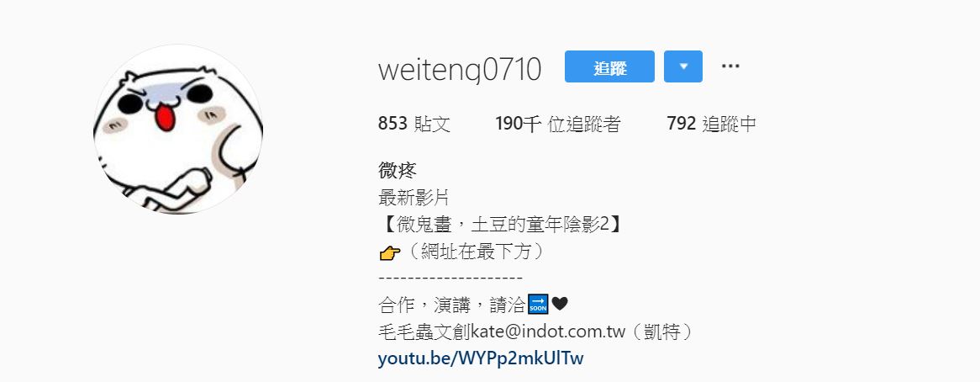Expand the suggested accounts dropdown arrow button

tap(683, 66)
